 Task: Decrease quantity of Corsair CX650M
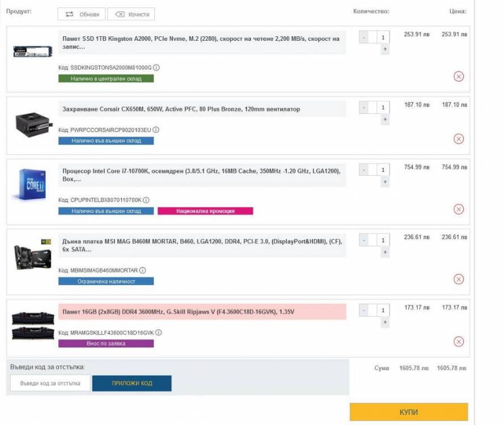(x=363, y=108)
